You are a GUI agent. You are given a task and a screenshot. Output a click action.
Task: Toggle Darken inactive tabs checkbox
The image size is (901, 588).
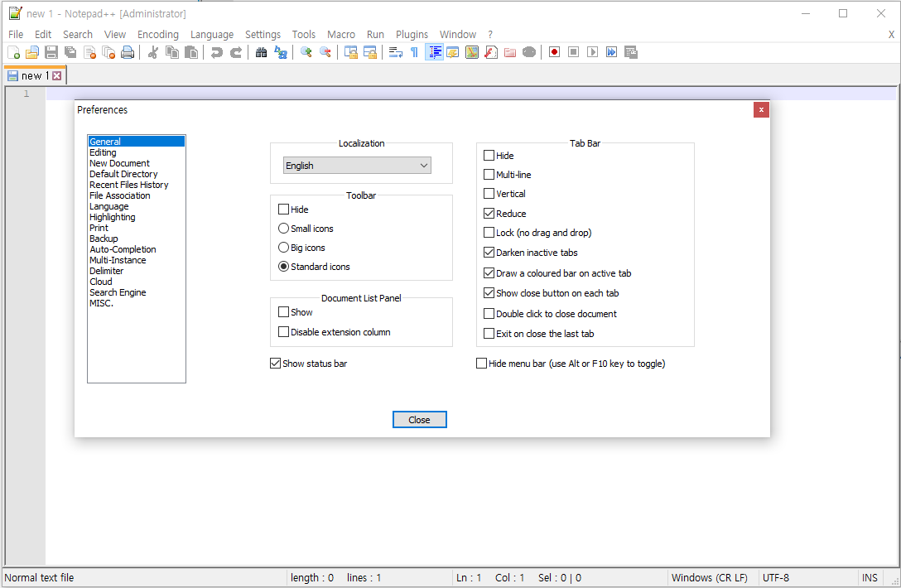(x=489, y=253)
